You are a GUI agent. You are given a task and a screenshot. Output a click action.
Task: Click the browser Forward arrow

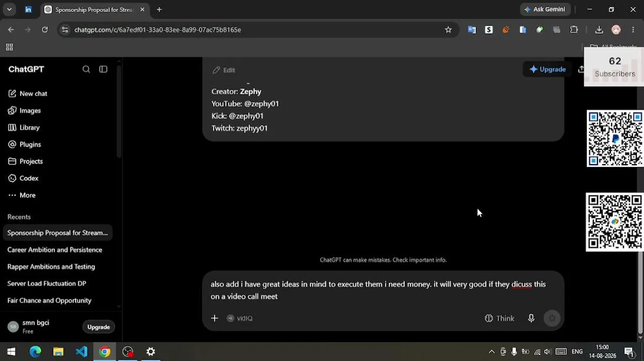point(28,30)
